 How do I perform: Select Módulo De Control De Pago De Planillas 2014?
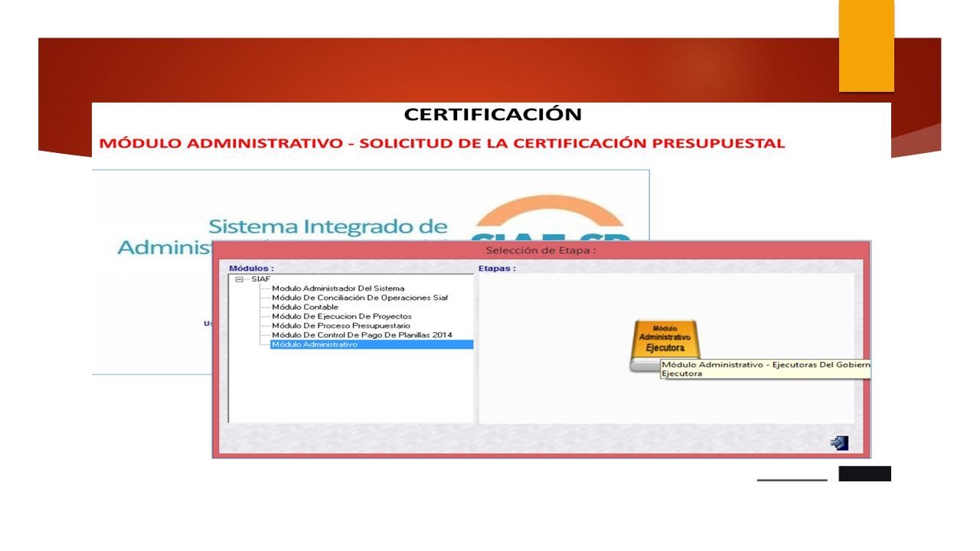click(x=362, y=334)
